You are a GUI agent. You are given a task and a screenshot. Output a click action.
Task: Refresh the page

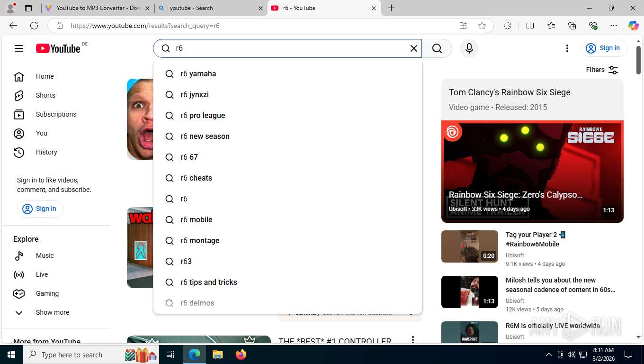(34, 26)
